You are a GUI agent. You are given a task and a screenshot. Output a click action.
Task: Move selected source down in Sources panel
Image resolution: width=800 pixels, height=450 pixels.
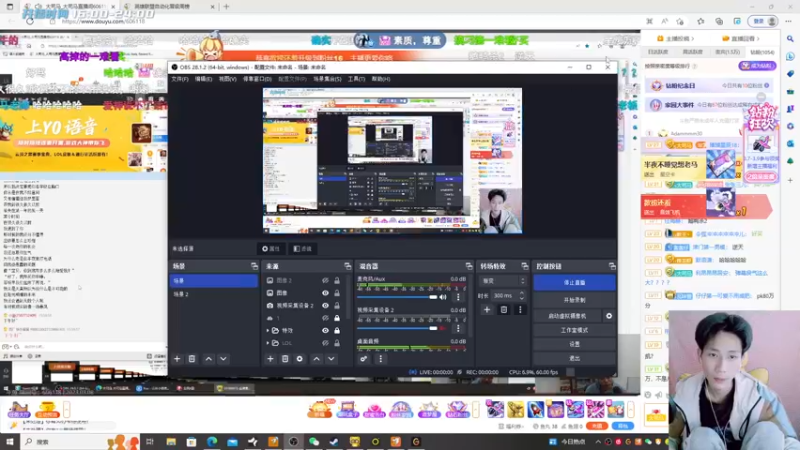click(331, 359)
